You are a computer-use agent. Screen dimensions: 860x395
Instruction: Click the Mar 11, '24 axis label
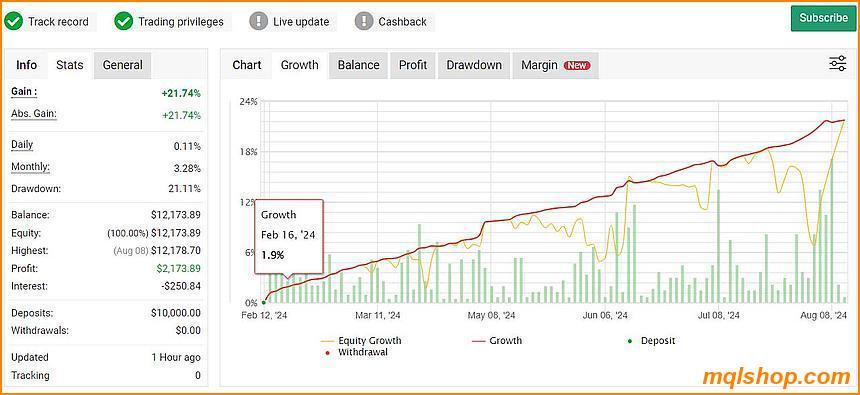(x=378, y=315)
